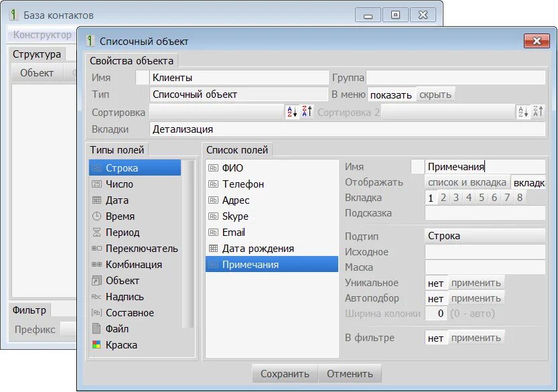
Task: Choose the Число field type icon
Action: click(96, 184)
